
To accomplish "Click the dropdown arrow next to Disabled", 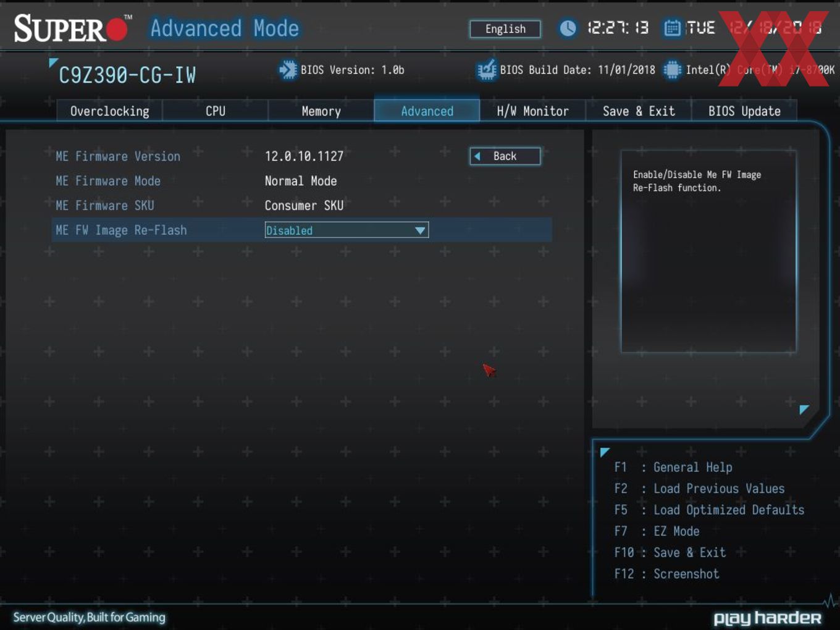I will (420, 230).
